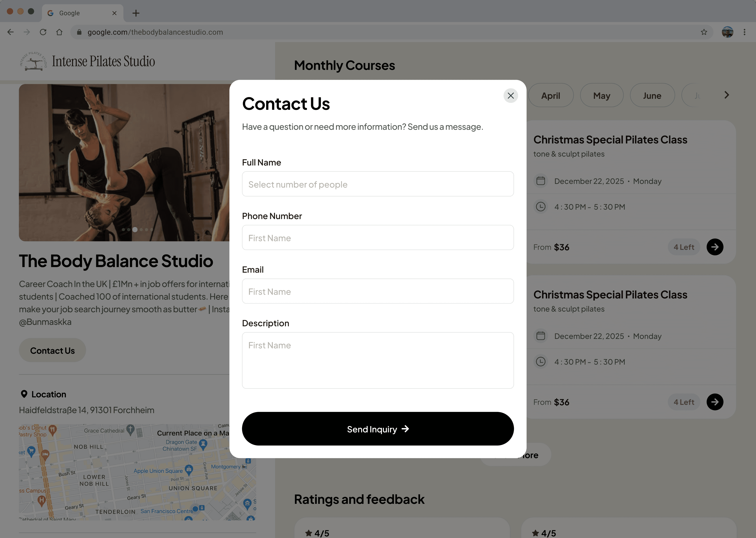Screen dimensions: 756x538
Task: Select active dot on image carousel
Action: tap(135, 230)
